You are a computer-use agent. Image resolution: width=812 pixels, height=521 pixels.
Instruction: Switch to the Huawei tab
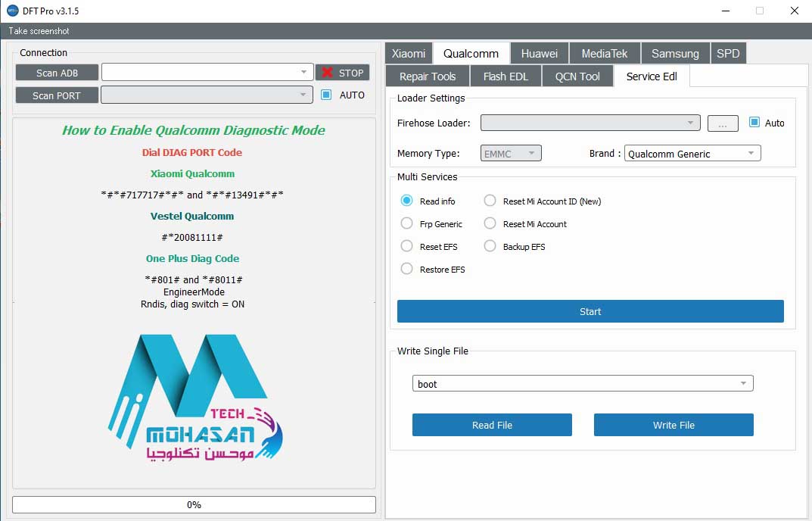click(540, 54)
